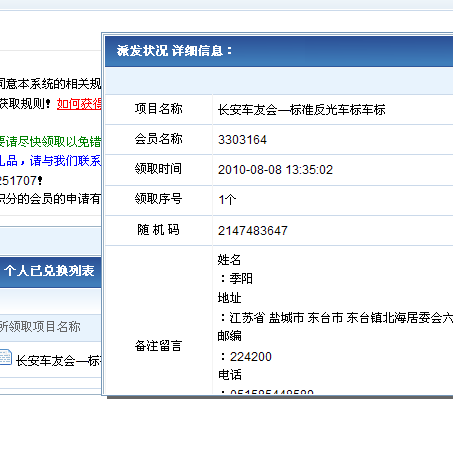The image size is (453, 464).
Task: Click the 个人已兑换列表 section header
Action: pos(49,271)
